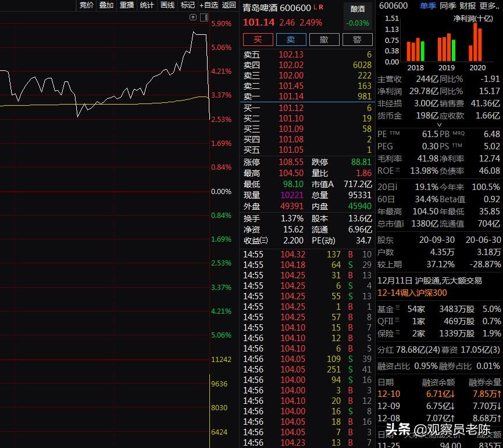Select the 卖五 102.13 order row
Viewport: 503px width, 448px height.
(x=307, y=55)
